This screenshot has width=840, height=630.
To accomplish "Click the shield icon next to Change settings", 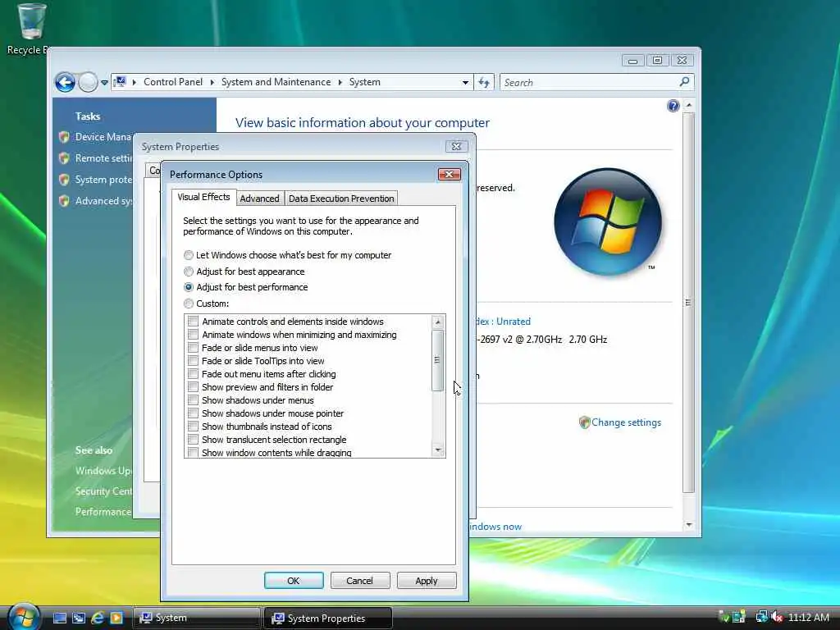I will (x=584, y=422).
